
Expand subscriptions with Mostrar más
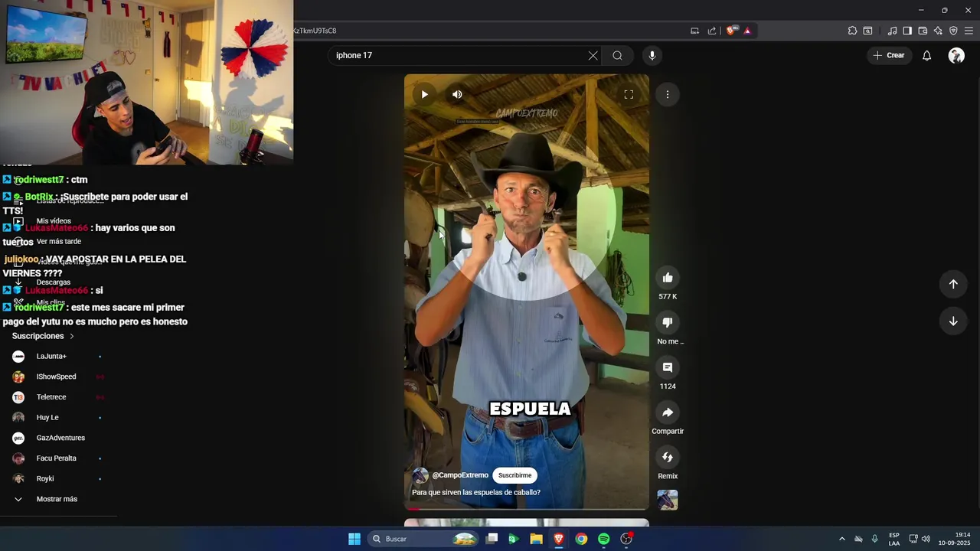tap(58, 499)
